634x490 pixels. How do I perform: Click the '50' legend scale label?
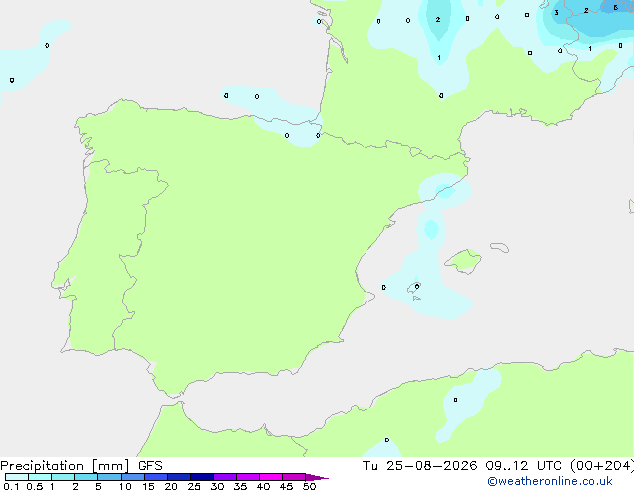tap(309, 486)
